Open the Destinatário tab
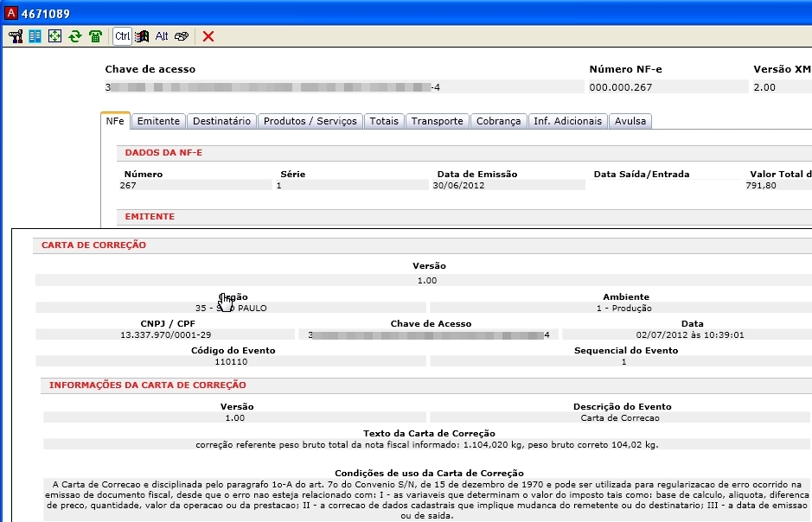812x522 pixels. coord(221,121)
